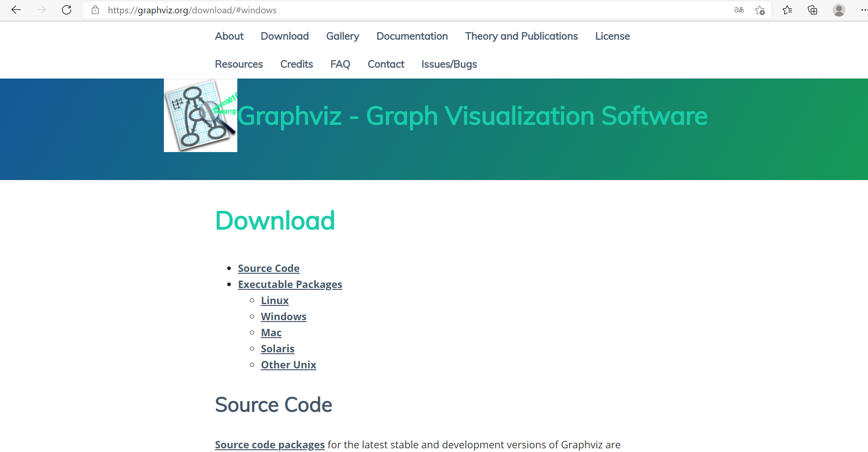868x452 pixels.
Task: Click the Graphviz logo image
Action: 201,115
